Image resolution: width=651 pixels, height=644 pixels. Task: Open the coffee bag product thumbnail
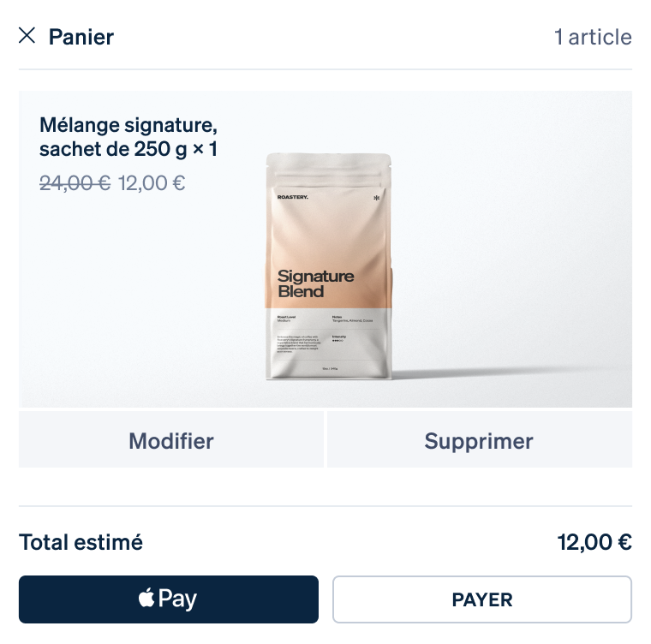(328, 266)
